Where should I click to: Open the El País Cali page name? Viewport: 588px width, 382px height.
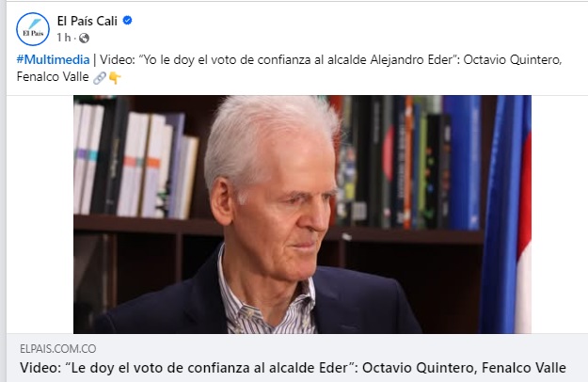(x=87, y=21)
